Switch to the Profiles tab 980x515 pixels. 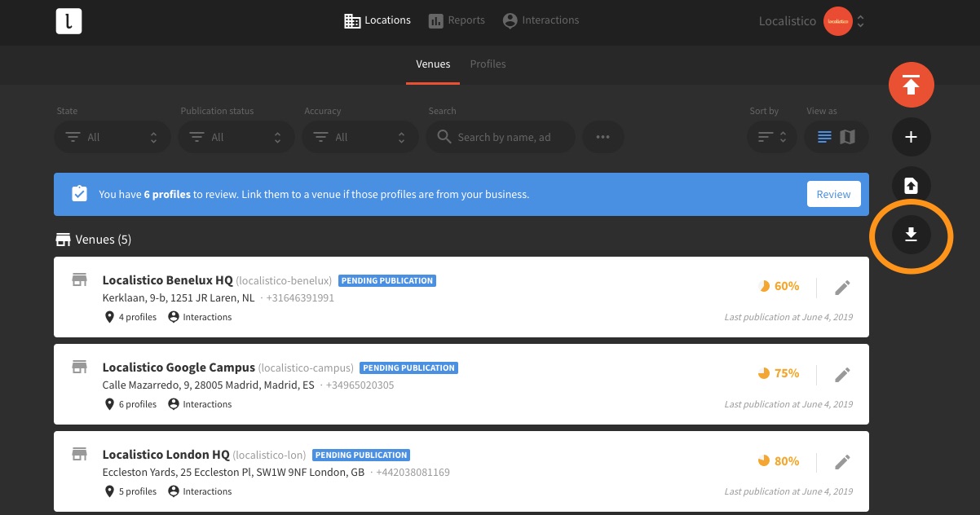coord(488,64)
